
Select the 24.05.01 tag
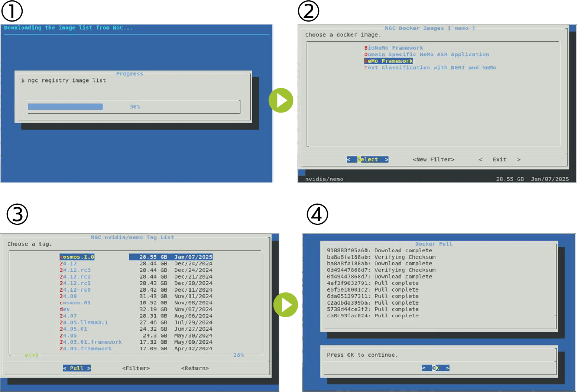(x=136, y=329)
